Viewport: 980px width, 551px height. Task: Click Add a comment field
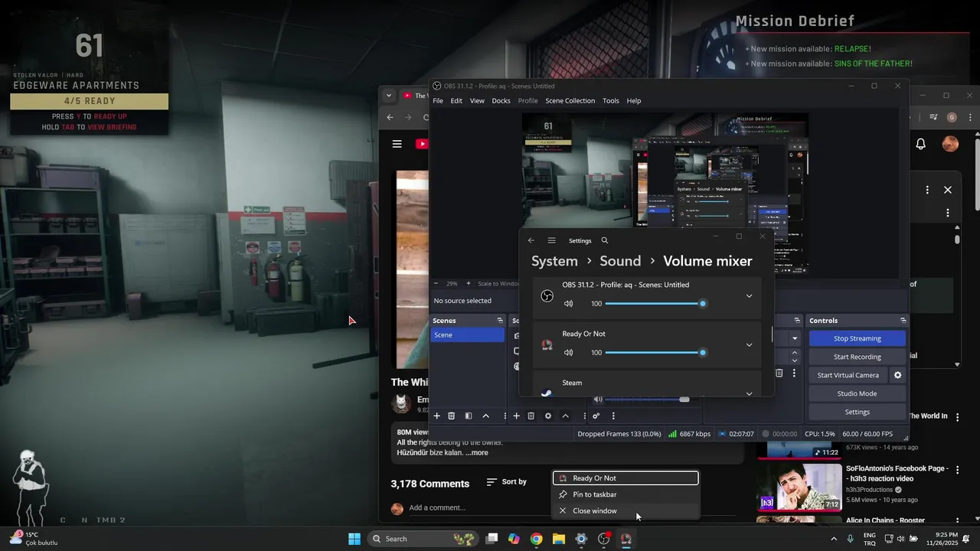[x=436, y=508]
